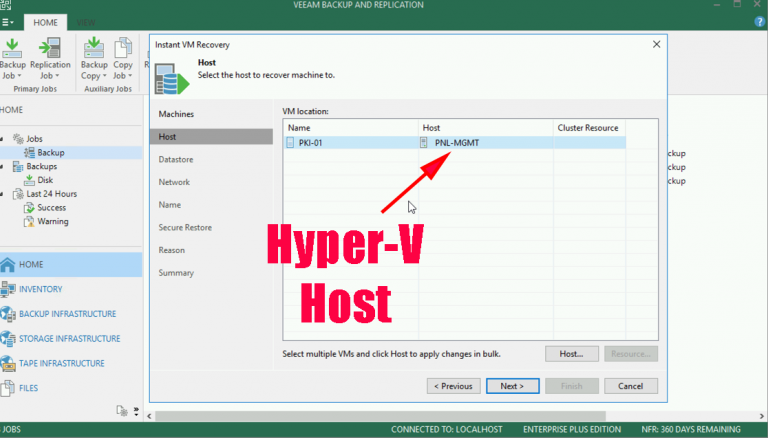768x438 pixels.
Task: Sort by the Name column header
Action: (351, 128)
